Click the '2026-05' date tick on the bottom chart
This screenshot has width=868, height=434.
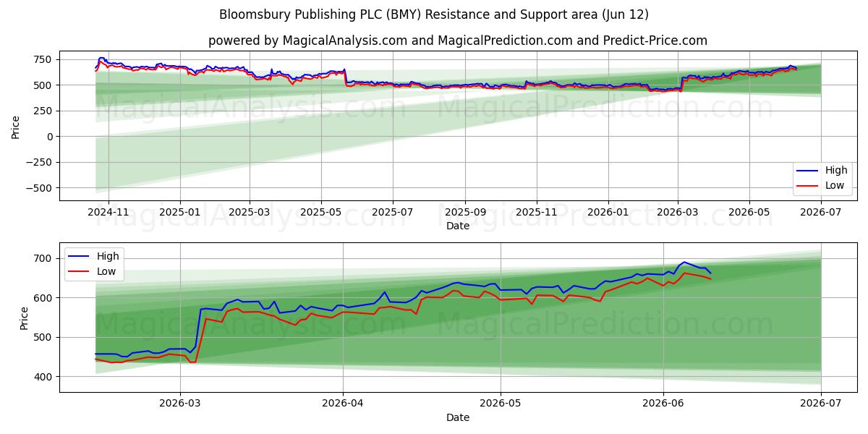(x=500, y=404)
